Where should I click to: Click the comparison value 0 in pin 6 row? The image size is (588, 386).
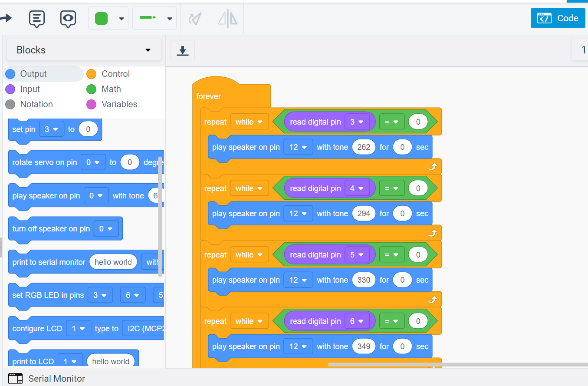[x=418, y=321]
